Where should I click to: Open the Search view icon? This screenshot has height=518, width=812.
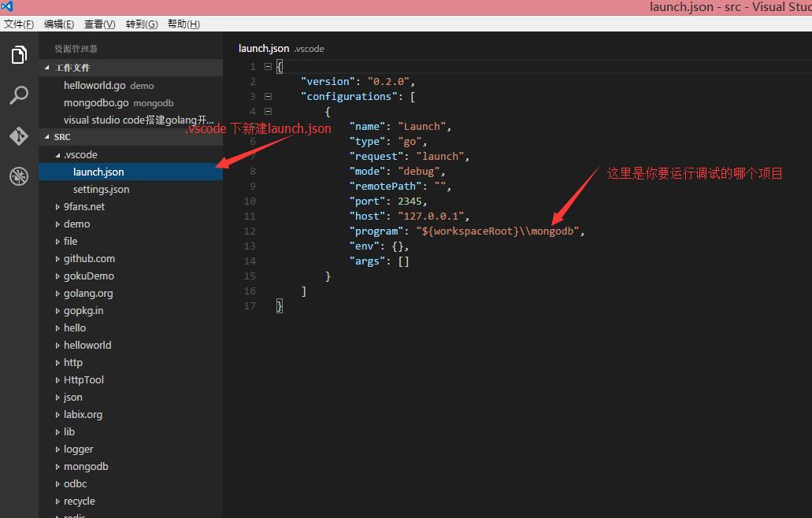[19, 95]
